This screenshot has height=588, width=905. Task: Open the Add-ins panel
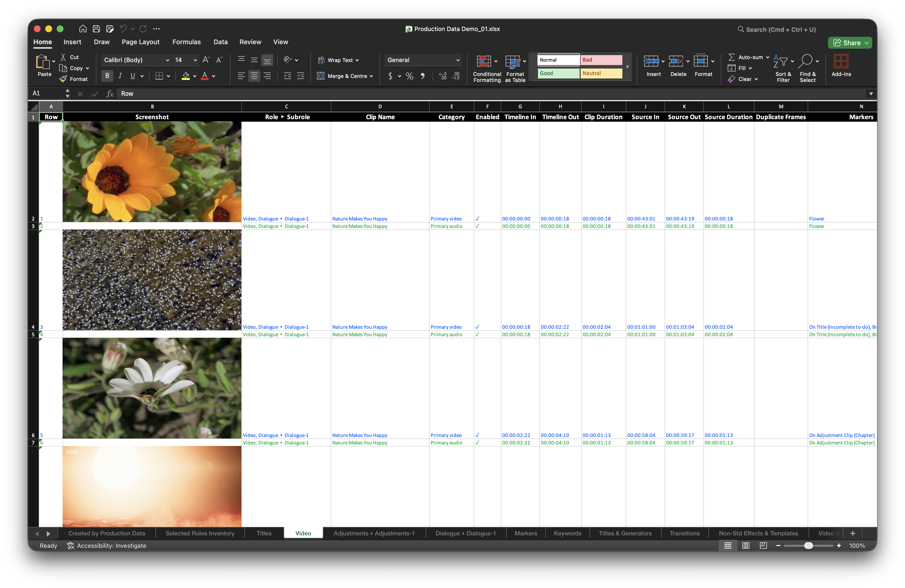[x=841, y=66]
